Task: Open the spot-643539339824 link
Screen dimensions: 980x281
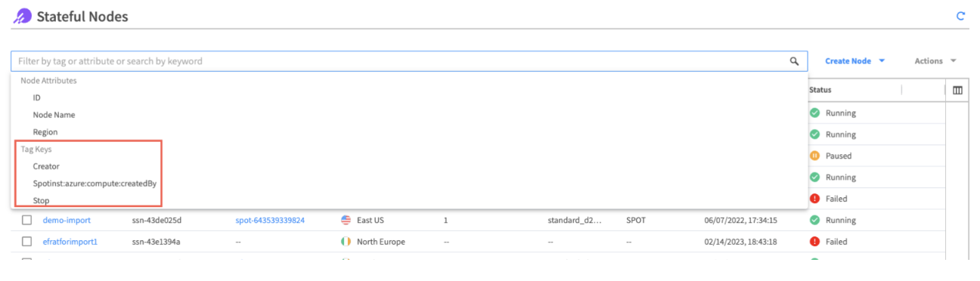Action: pyautogui.click(x=270, y=221)
